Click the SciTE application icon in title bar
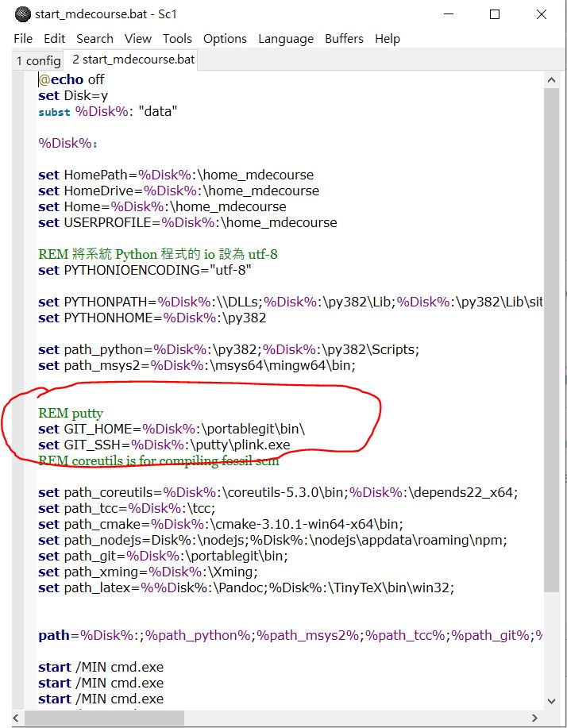 pyautogui.click(x=22, y=14)
